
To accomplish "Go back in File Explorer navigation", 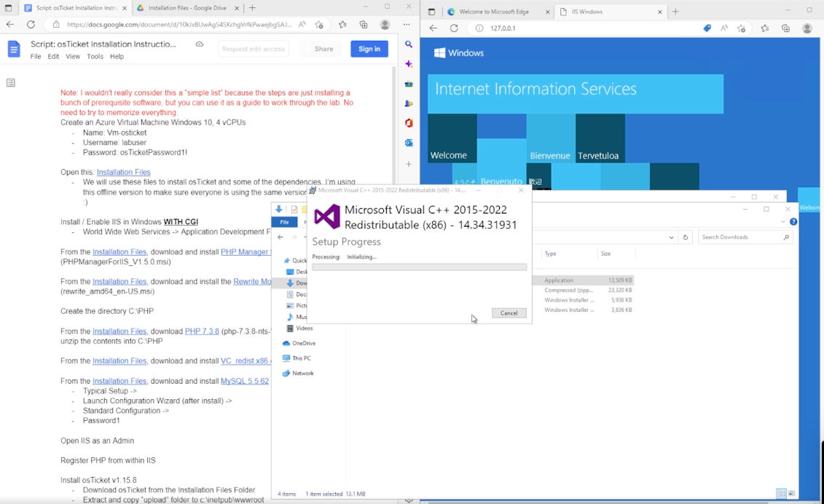I will click(x=280, y=237).
